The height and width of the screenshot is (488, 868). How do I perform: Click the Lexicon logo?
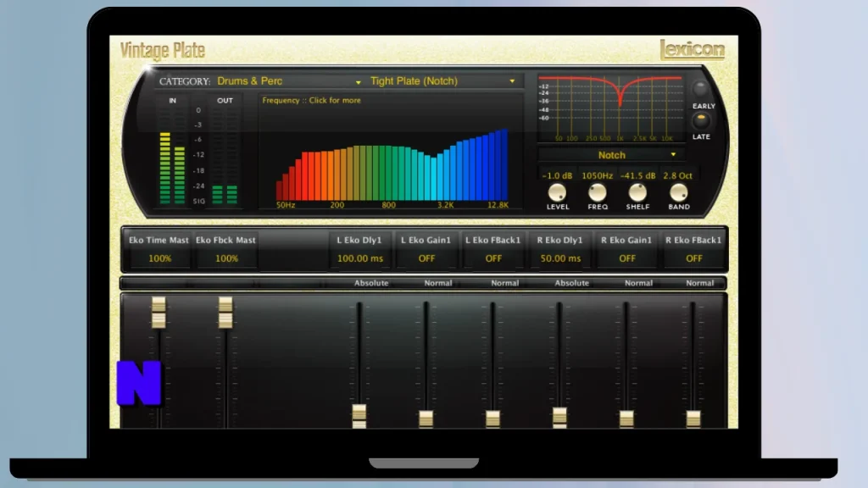point(692,50)
